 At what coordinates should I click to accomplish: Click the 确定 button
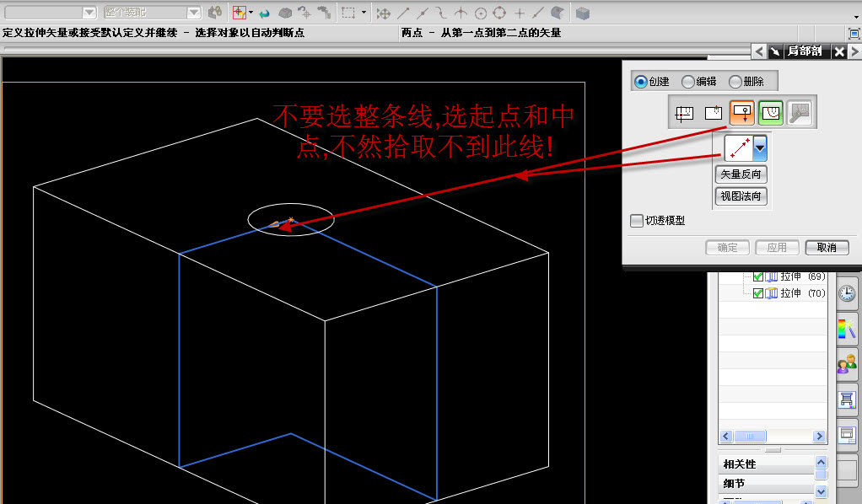click(727, 247)
